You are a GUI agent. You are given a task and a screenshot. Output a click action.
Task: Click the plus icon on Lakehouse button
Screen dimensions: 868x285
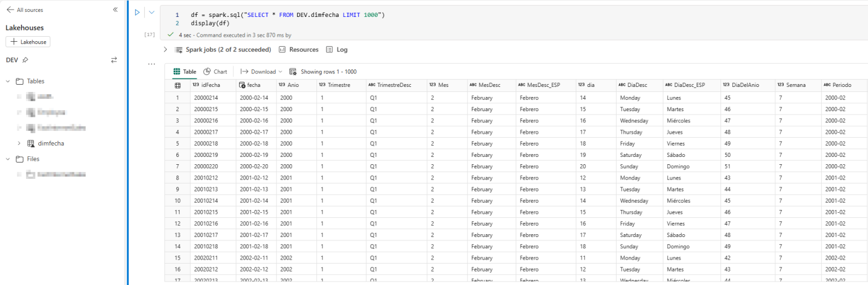click(14, 42)
